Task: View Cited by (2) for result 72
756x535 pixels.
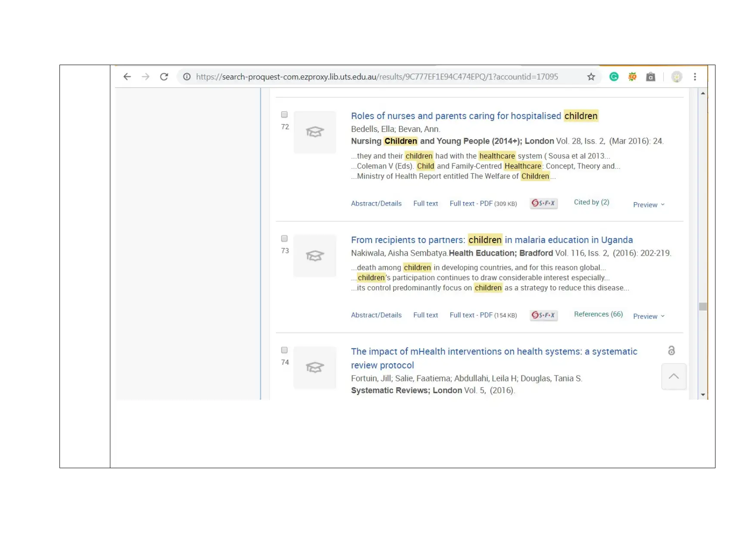Action: (591, 202)
